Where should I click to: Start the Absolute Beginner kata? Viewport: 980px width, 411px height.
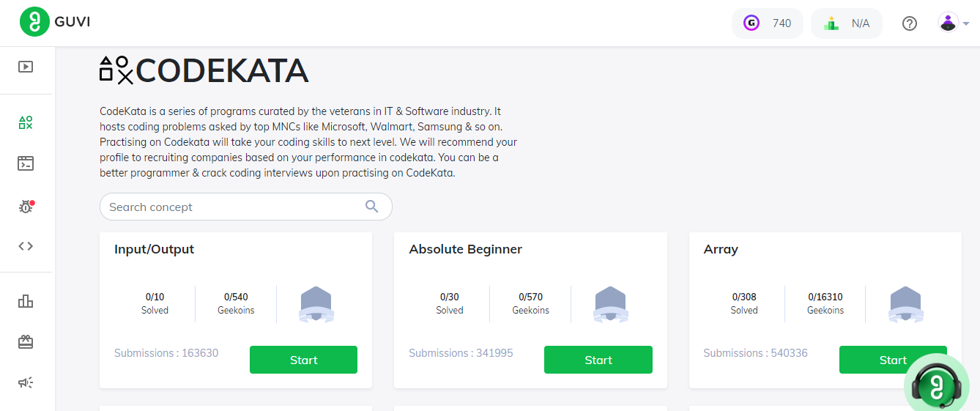598,360
